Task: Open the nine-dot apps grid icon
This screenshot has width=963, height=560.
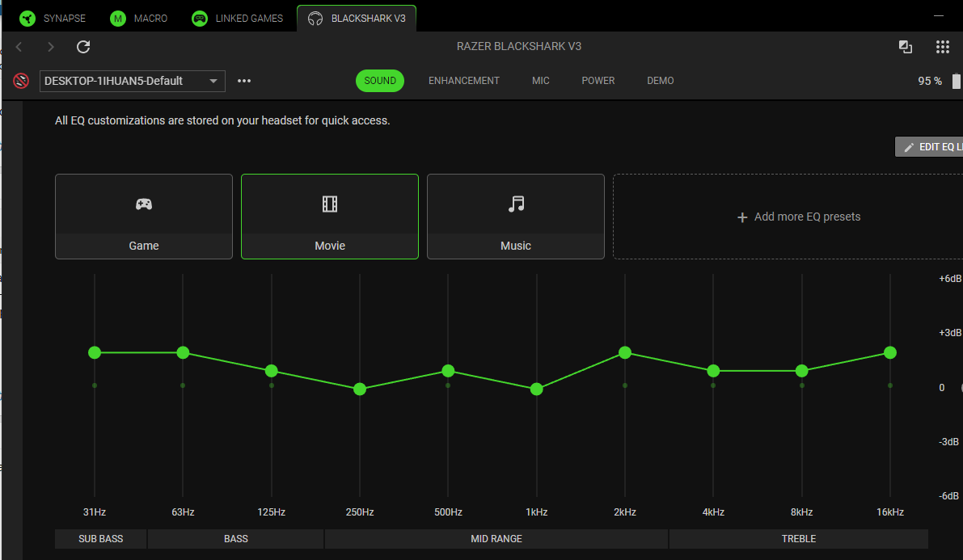Action: [x=943, y=47]
